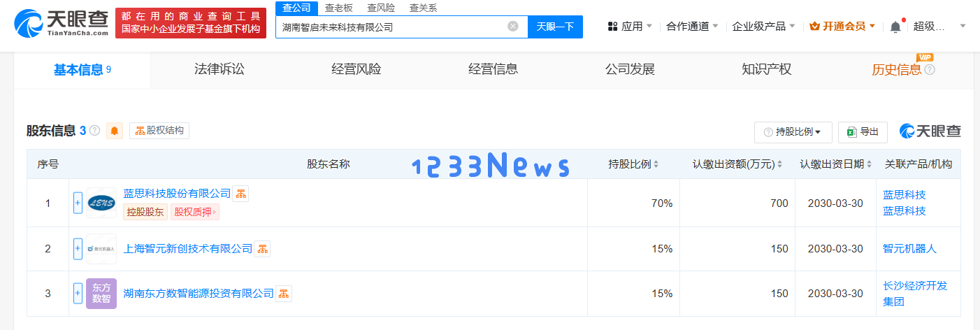Open help icon beside 历史信息
Screen dimensions: 980x330
tap(930, 70)
